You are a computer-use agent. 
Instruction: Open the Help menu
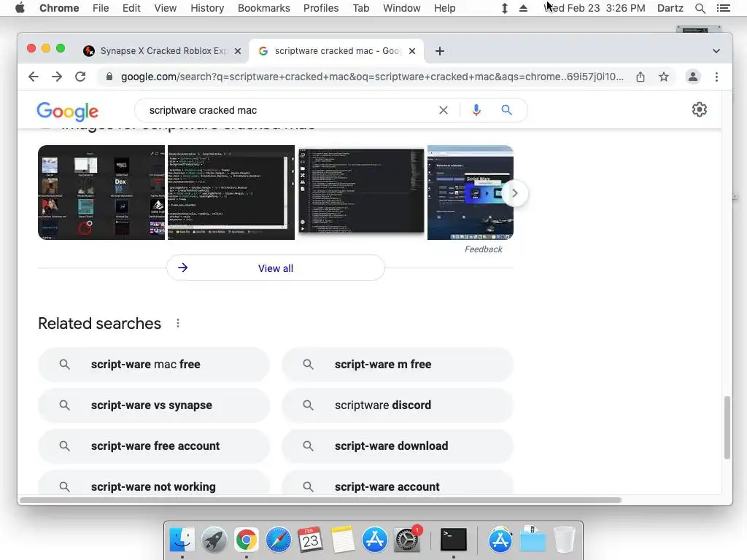coord(444,8)
